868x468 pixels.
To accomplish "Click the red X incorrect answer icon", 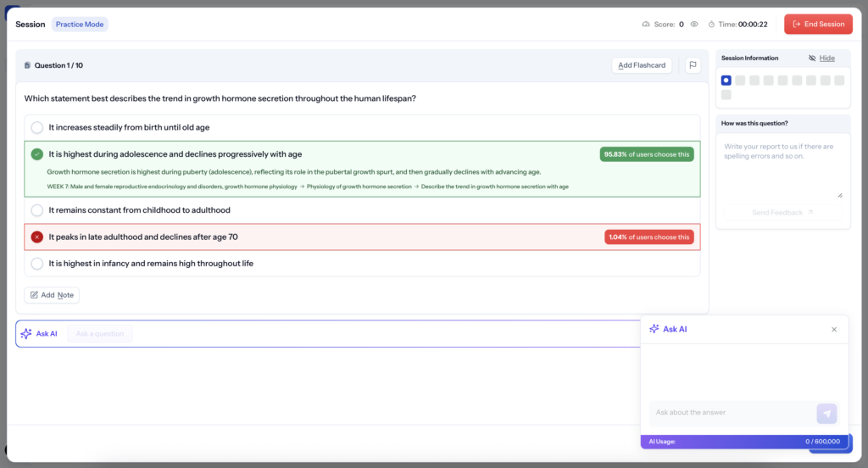I will [x=37, y=237].
